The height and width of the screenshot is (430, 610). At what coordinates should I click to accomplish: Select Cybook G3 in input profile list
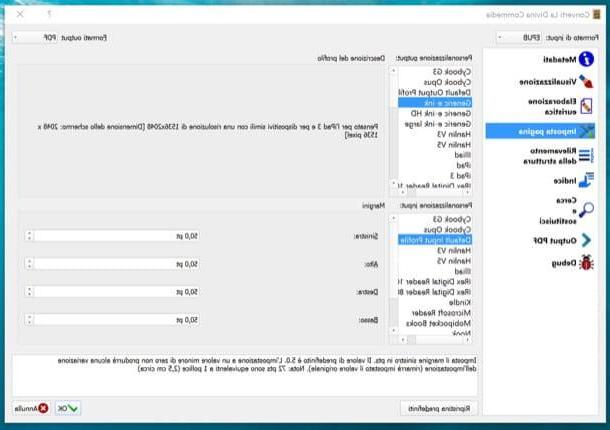pyautogui.click(x=435, y=219)
